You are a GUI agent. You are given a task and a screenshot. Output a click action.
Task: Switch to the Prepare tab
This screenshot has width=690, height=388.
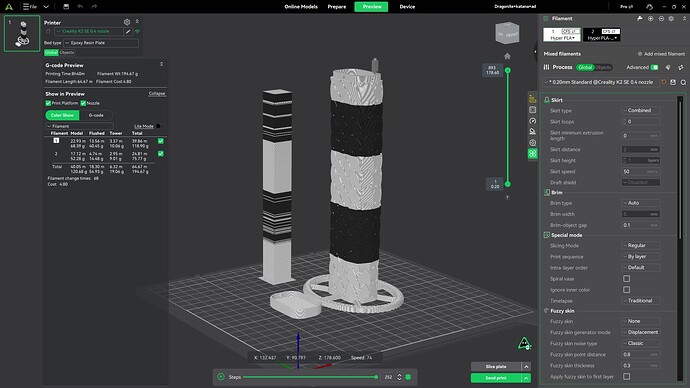pyautogui.click(x=337, y=7)
